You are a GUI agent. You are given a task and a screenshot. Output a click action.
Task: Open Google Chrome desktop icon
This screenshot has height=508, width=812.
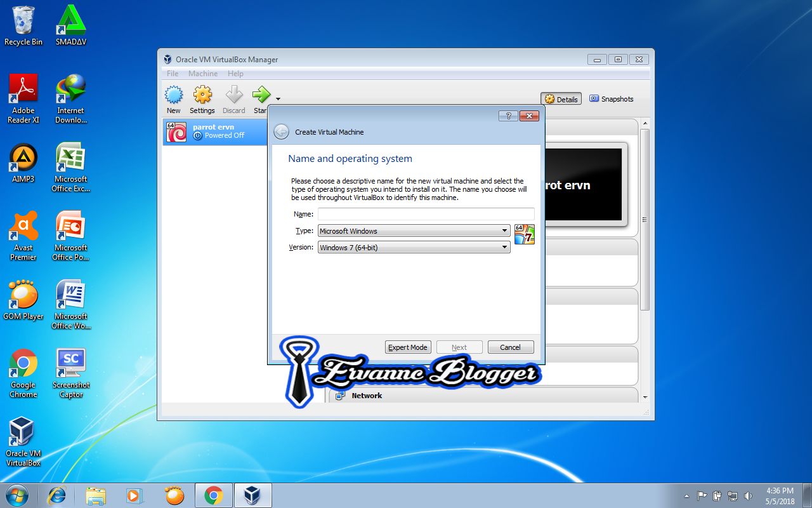(x=23, y=373)
